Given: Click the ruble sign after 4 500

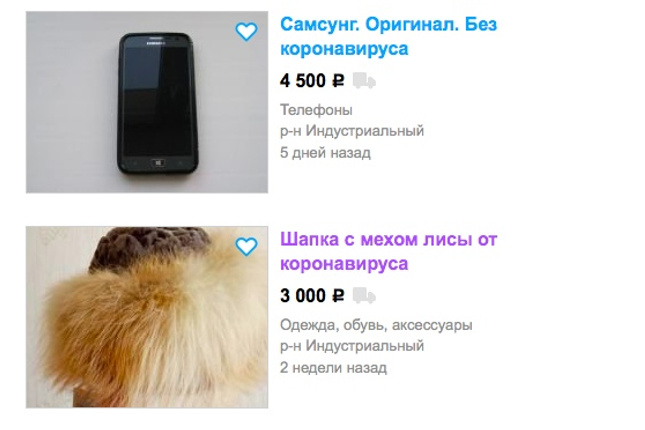Looking at the screenshot, I should pyautogui.click(x=338, y=81).
